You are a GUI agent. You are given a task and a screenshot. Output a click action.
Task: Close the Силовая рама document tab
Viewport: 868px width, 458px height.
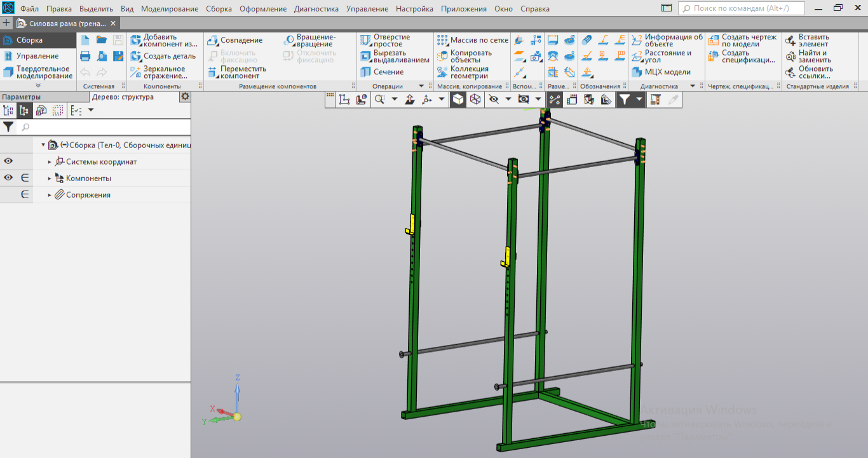(x=113, y=23)
